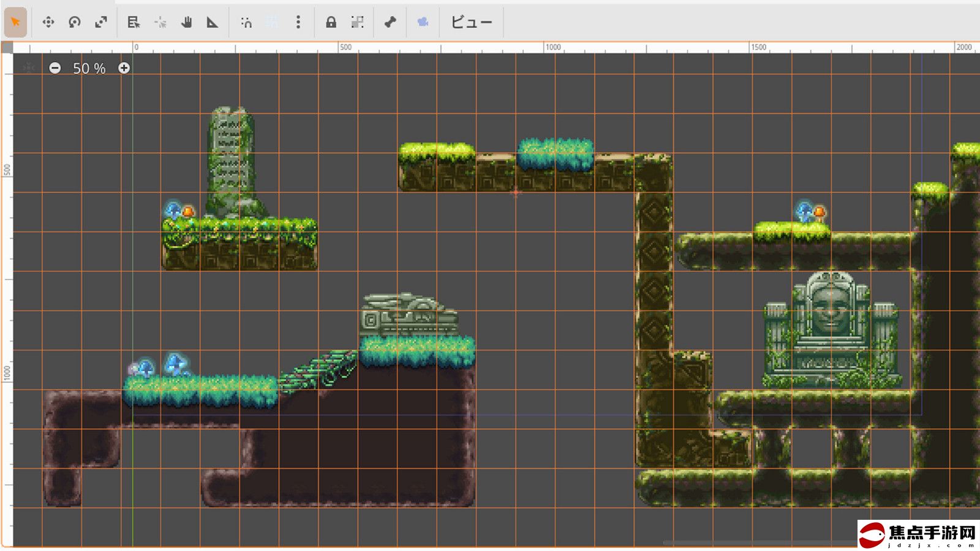The image size is (980, 551).
Task: Open the list-select tool with cursor icon
Action: (x=134, y=23)
